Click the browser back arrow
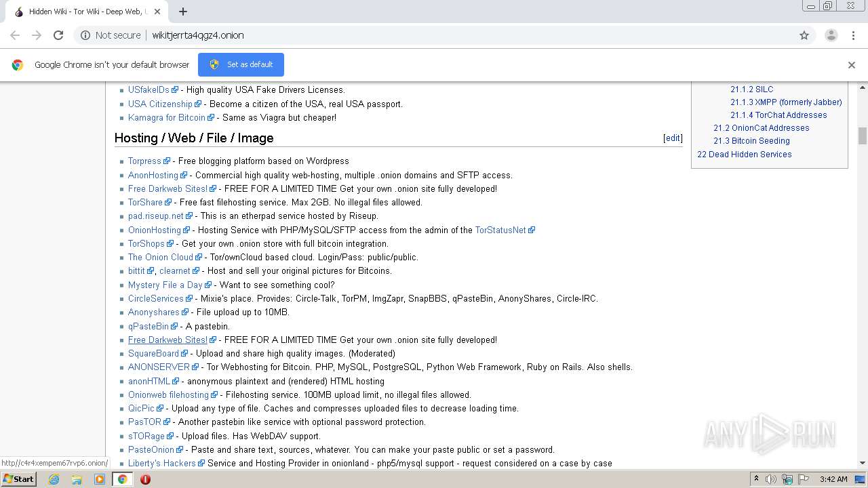The height and width of the screenshot is (488, 868). coord(15,35)
